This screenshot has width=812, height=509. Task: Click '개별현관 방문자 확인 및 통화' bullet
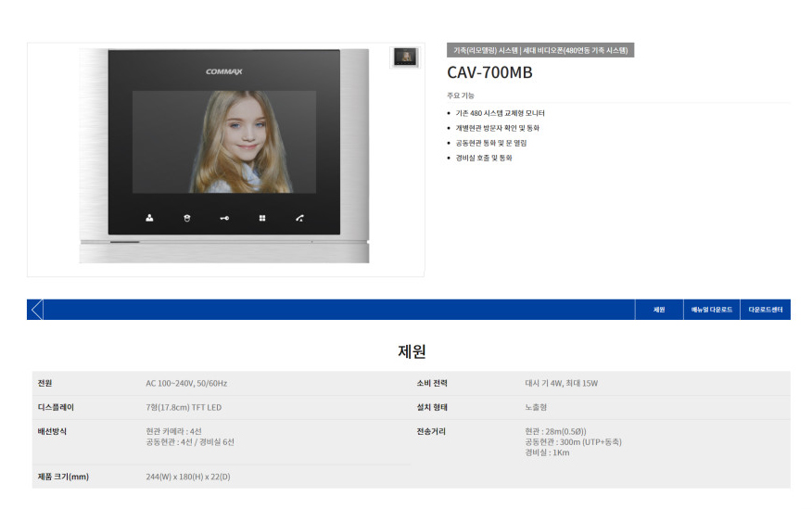497,128
